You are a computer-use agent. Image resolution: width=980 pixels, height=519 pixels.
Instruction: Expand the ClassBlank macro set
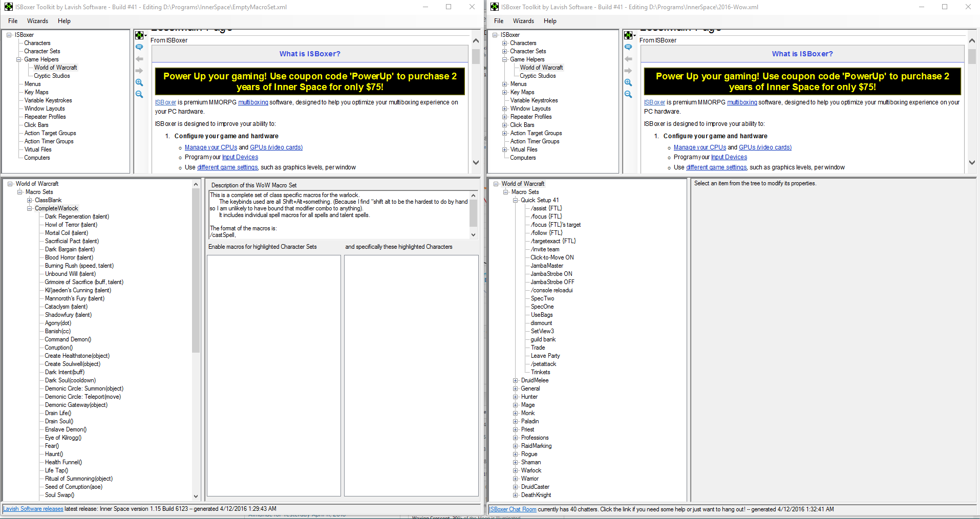pos(30,200)
